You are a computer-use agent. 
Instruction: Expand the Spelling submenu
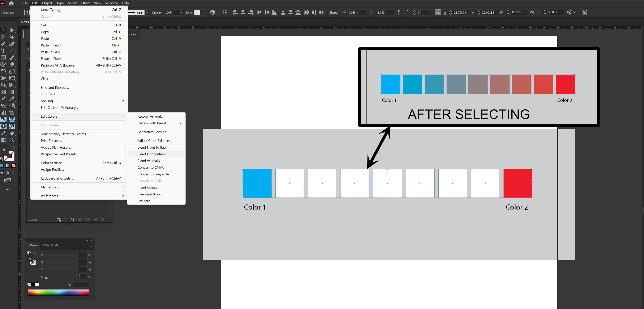coord(123,101)
